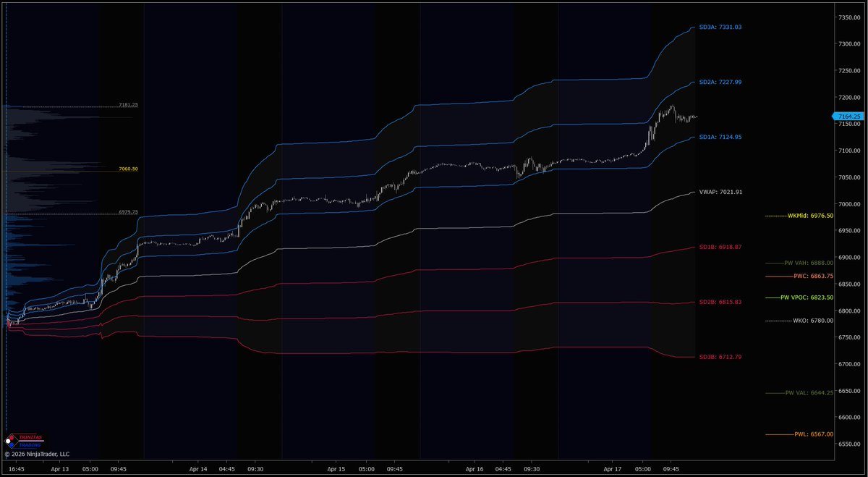
Task: Select the SD3A: 7331.03 band label
Action: (720, 27)
